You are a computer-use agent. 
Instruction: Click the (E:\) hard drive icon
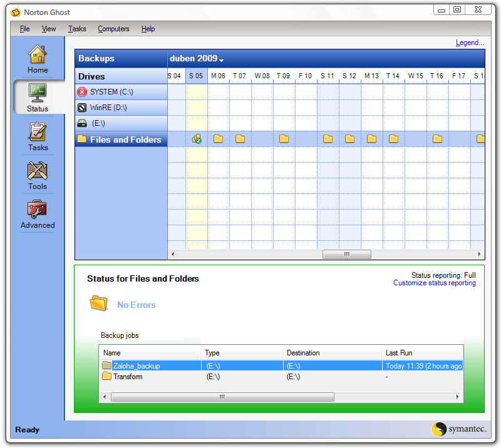pos(82,123)
